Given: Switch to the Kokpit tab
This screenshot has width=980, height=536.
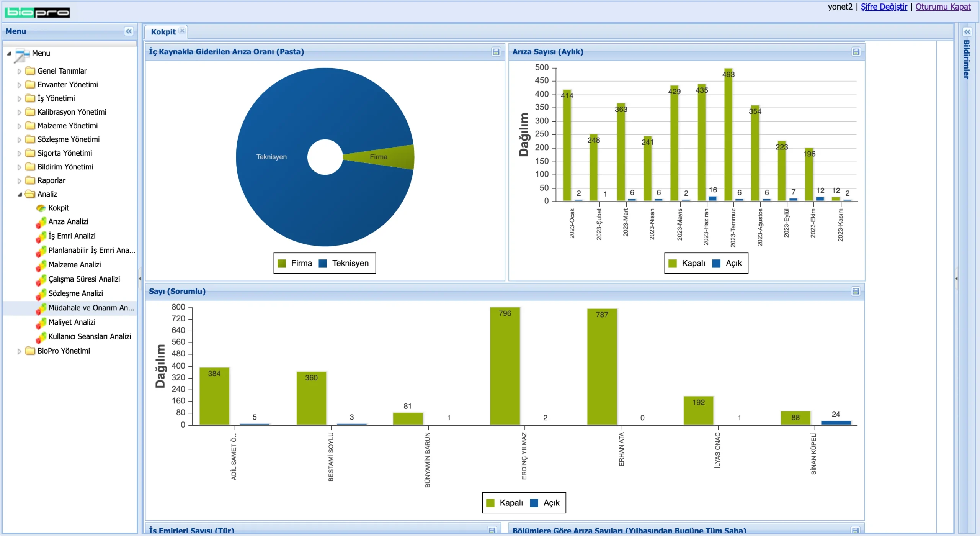Looking at the screenshot, I should [x=163, y=32].
